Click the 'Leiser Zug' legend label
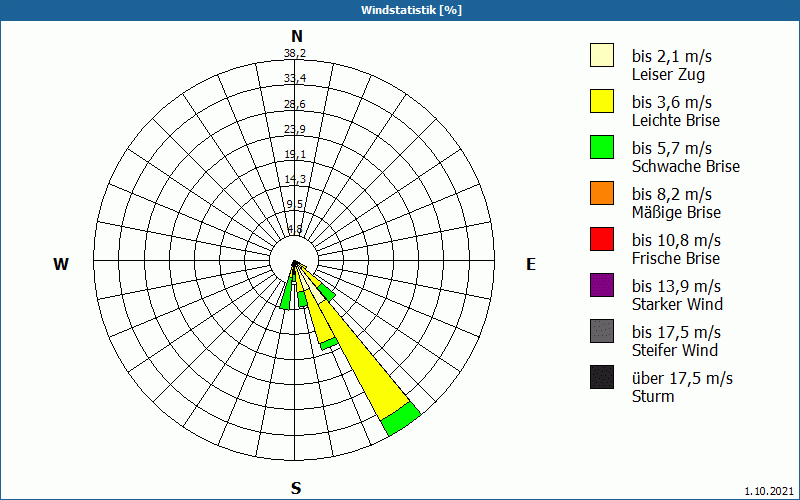This screenshot has width=800, height=500. coord(668,74)
